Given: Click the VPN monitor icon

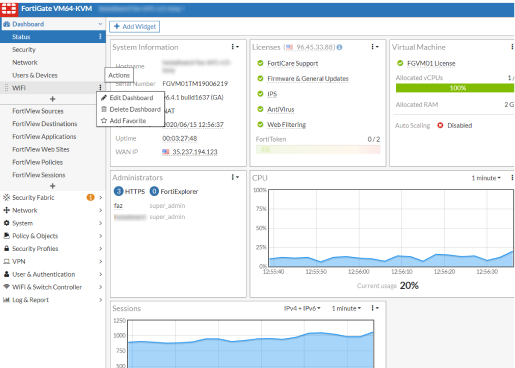Looking at the screenshot, I should pos(6,262).
